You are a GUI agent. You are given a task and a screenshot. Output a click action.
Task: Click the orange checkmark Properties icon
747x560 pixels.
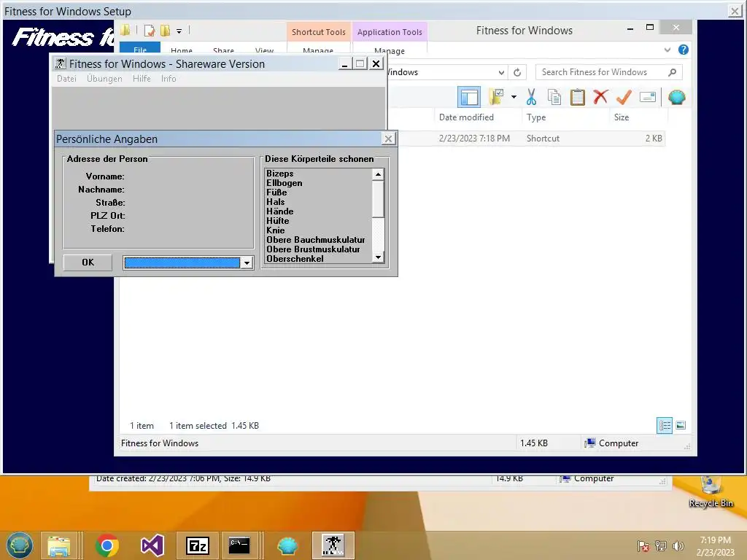(x=624, y=97)
